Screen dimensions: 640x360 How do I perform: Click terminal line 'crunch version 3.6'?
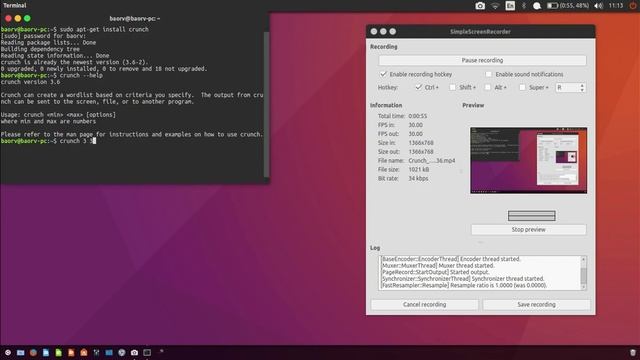tap(31, 82)
